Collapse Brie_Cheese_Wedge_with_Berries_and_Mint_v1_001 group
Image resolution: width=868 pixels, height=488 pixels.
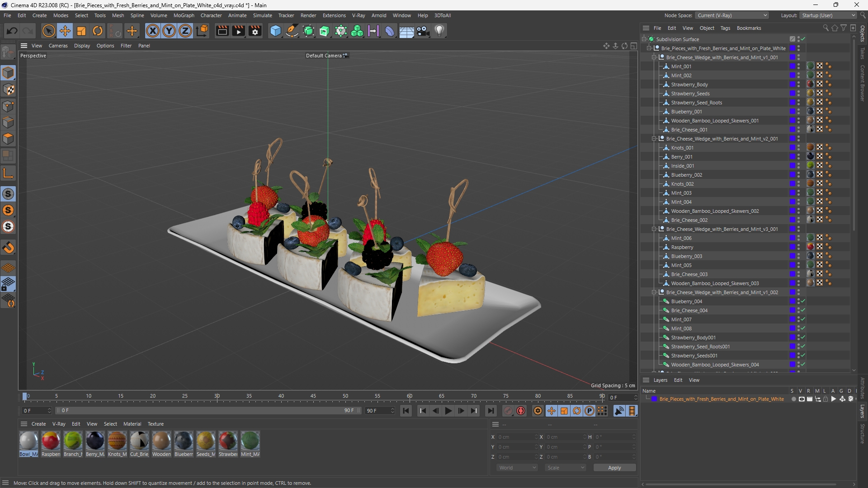pyautogui.click(x=654, y=57)
